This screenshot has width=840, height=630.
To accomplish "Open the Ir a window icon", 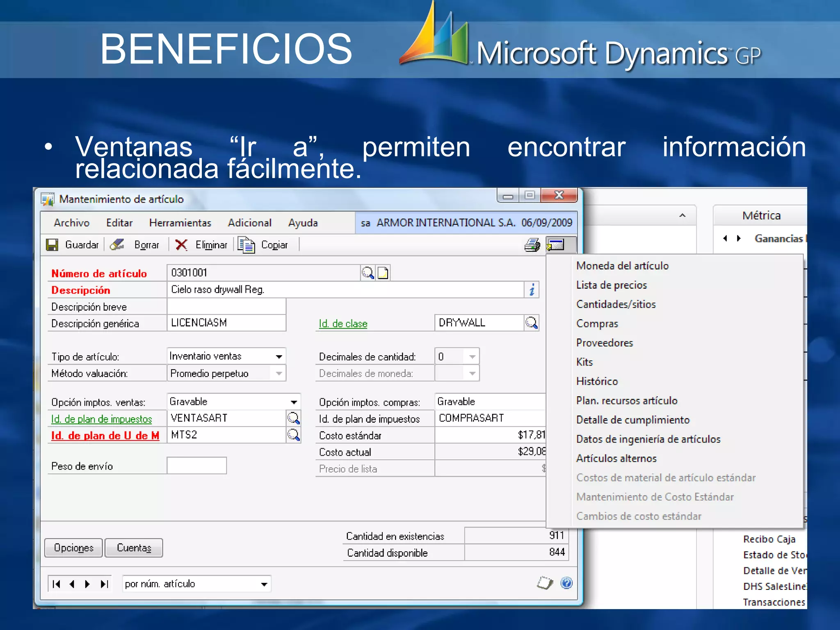I will point(555,245).
